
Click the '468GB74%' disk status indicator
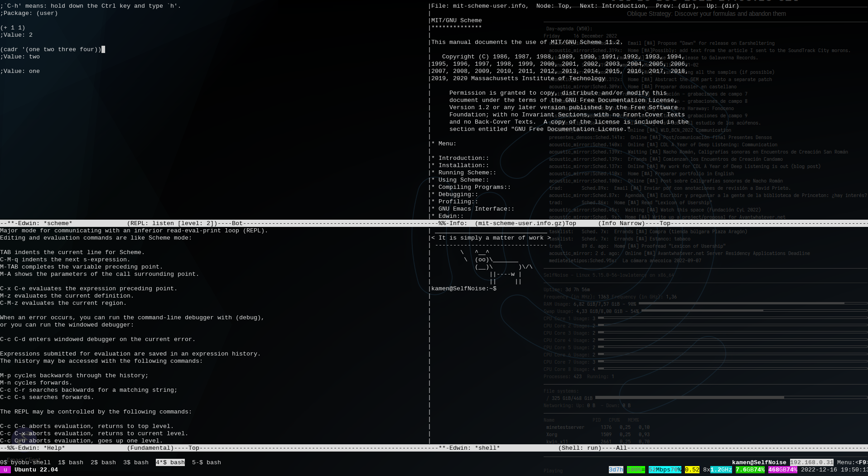click(x=783, y=470)
